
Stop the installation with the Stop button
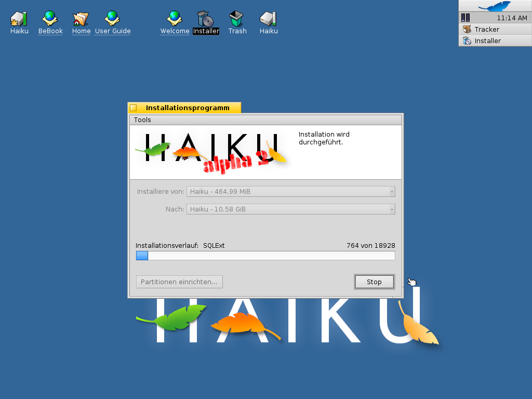374,282
